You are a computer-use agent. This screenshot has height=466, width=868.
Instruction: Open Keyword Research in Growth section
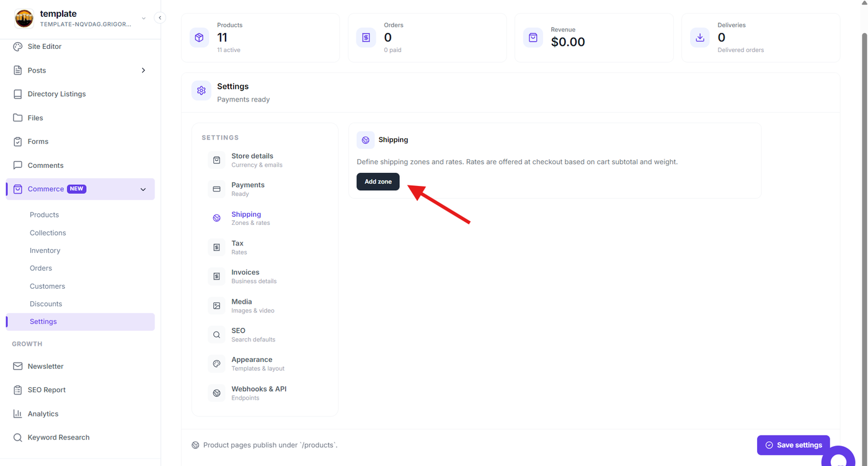(x=58, y=437)
